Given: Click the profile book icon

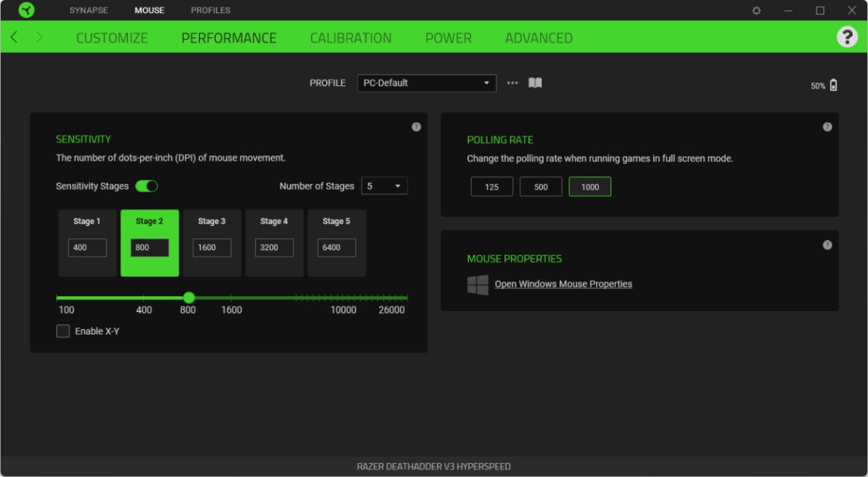Looking at the screenshot, I should (x=535, y=83).
